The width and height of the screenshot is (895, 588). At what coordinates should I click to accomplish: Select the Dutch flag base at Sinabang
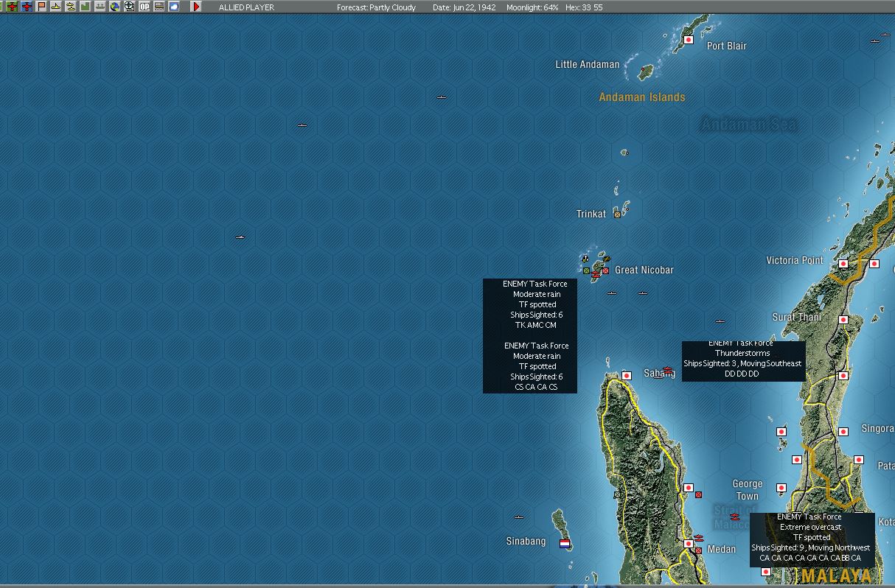[565, 544]
